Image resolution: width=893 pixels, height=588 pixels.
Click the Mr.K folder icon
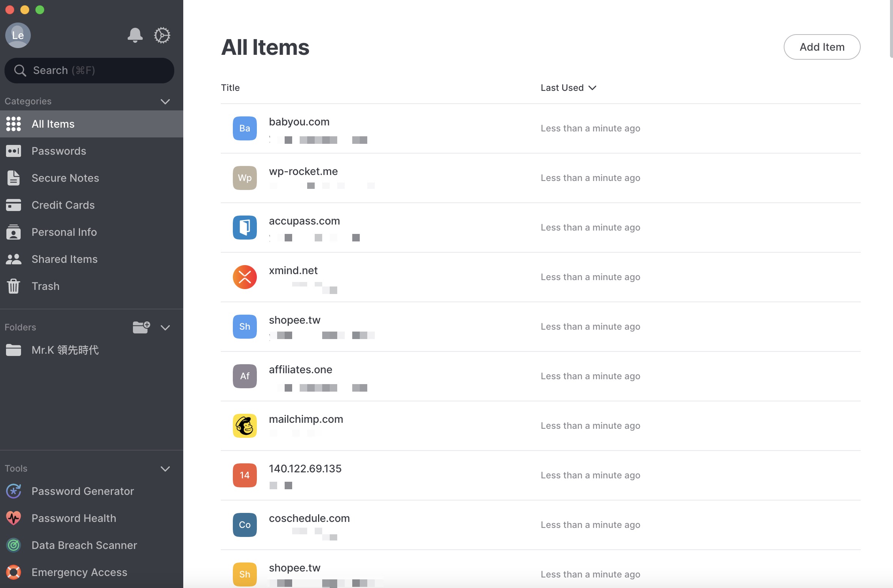click(x=14, y=350)
